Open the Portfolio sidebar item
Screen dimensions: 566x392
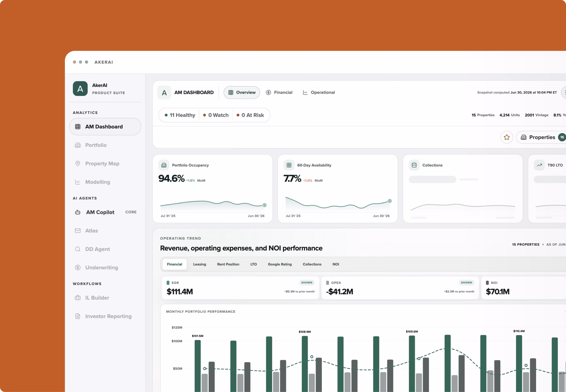click(x=105, y=145)
